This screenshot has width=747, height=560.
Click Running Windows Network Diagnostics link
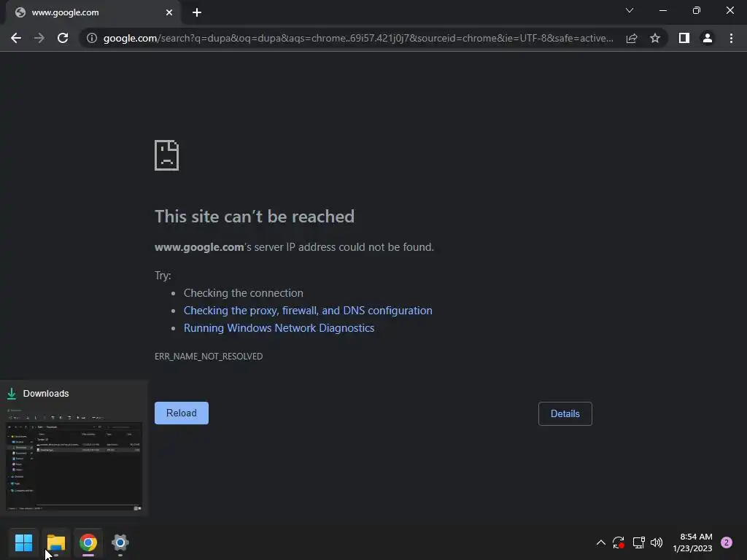(279, 328)
